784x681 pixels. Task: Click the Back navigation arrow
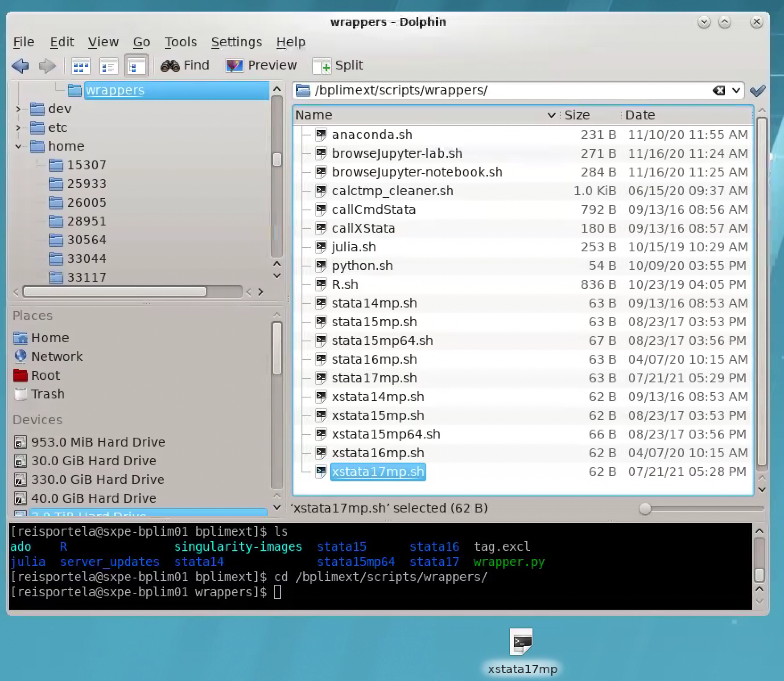point(21,66)
